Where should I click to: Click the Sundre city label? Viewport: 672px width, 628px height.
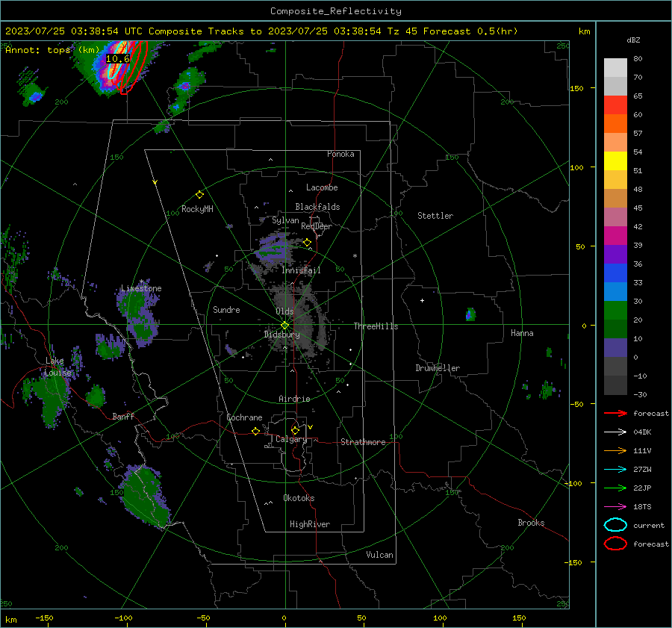click(226, 309)
